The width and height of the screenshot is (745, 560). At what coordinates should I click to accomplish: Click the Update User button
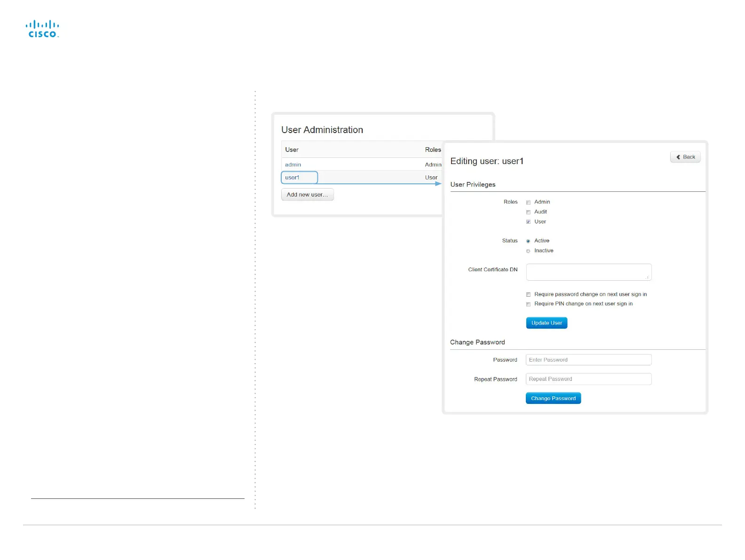pyautogui.click(x=547, y=323)
